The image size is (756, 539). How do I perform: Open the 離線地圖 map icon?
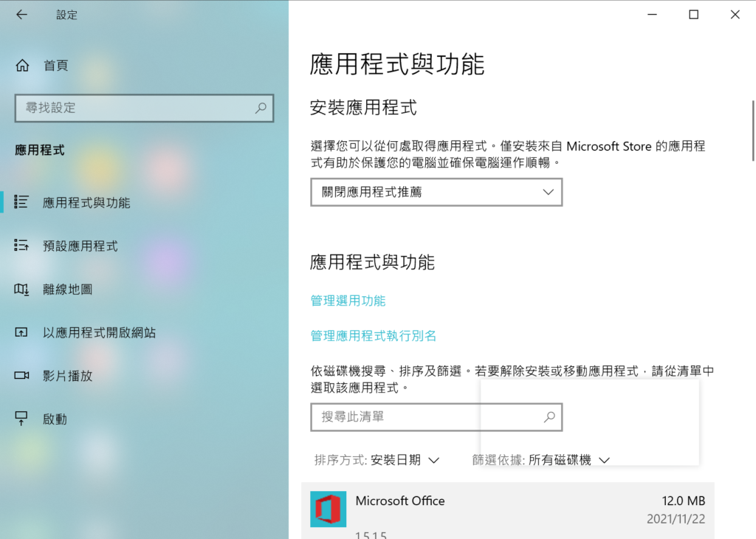(21, 289)
